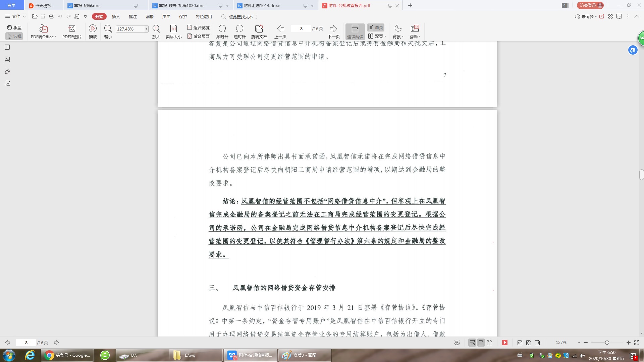Viewport: 644px width, 362px height.
Task: Go to the 下一页 next page
Action: (x=333, y=32)
